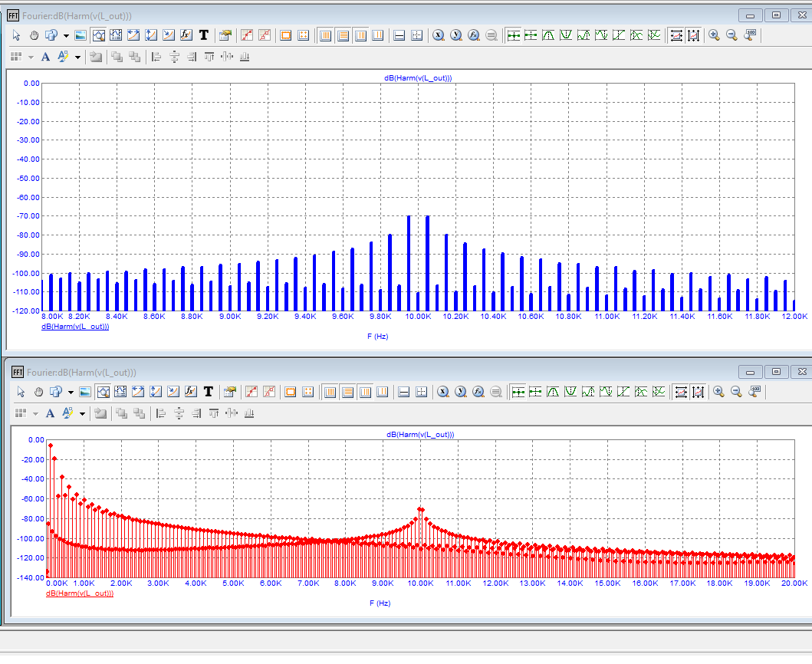Click the Go to X icon in top window
Image resolution: width=812 pixels, height=664 pixels.
pyautogui.click(x=439, y=35)
